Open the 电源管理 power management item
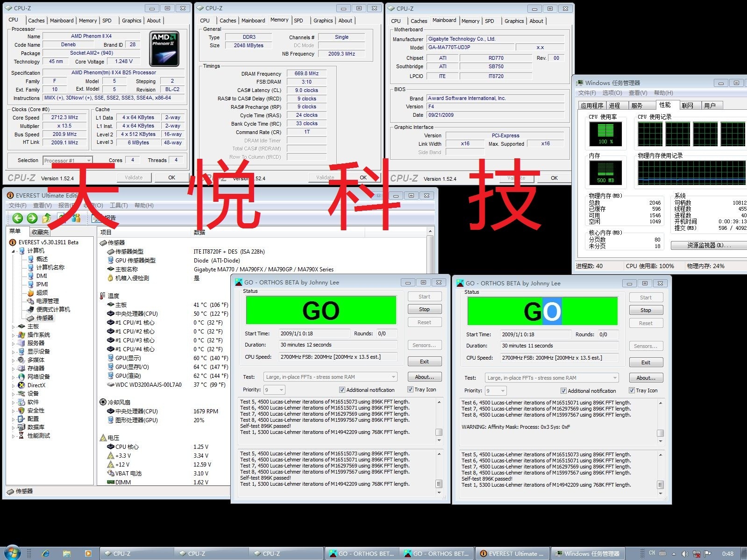Viewport: 747px width, 560px height. [x=47, y=301]
